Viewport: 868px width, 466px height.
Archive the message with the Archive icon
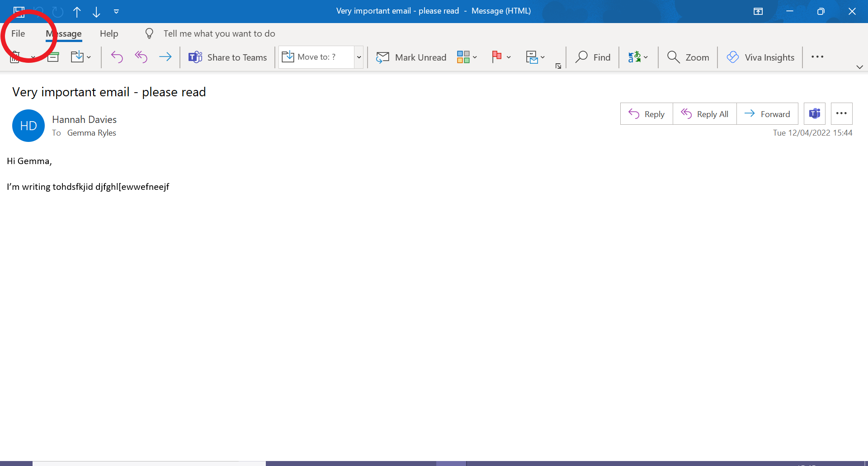tap(53, 57)
